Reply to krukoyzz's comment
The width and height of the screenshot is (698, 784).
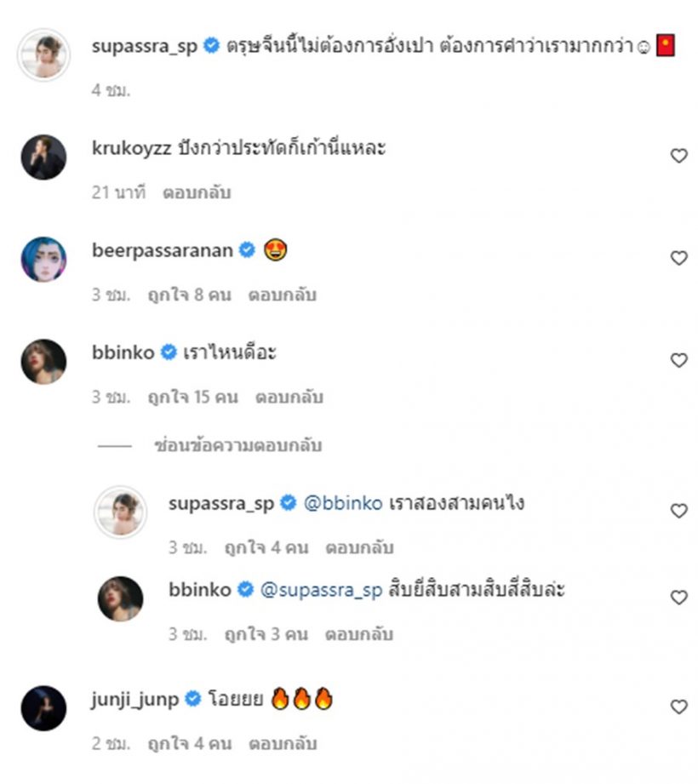197,192
